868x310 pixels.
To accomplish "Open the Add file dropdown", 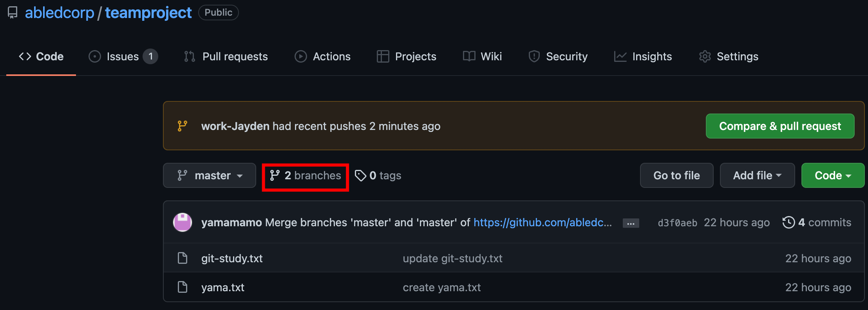I will coord(757,175).
